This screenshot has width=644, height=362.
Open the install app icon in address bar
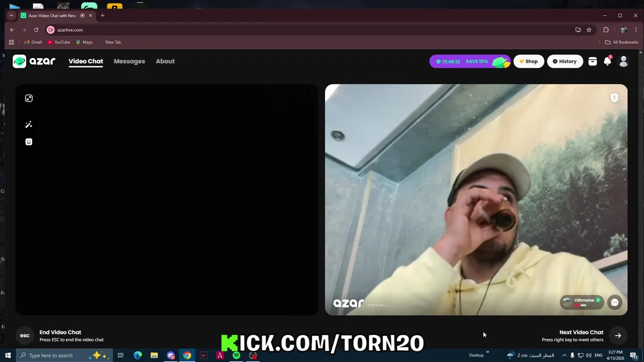click(x=578, y=30)
